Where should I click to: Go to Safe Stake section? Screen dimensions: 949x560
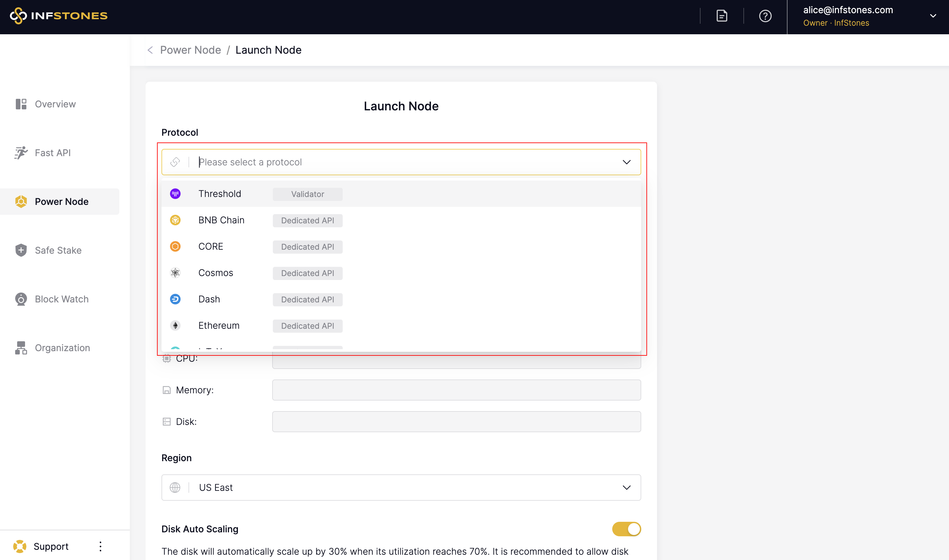58,250
